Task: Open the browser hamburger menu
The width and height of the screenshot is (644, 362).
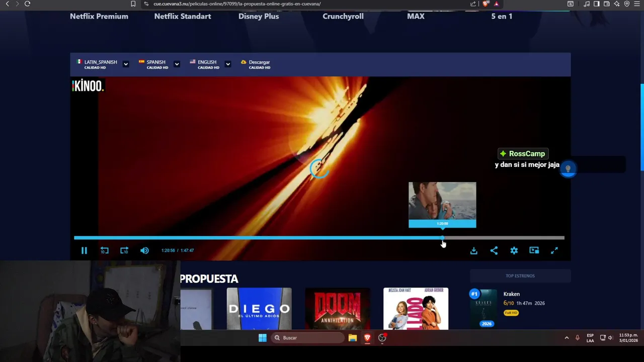Action: (637, 4)
